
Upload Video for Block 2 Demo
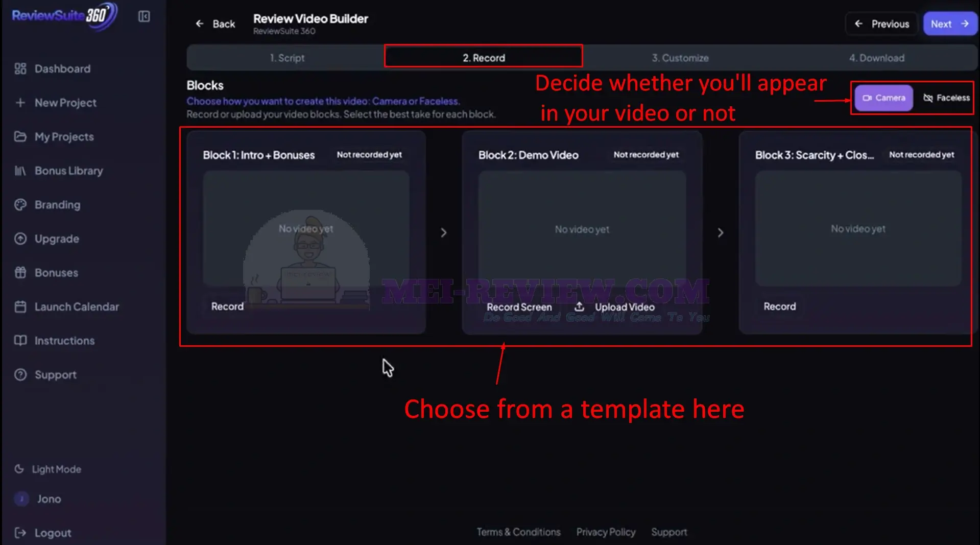coord(615,307)
